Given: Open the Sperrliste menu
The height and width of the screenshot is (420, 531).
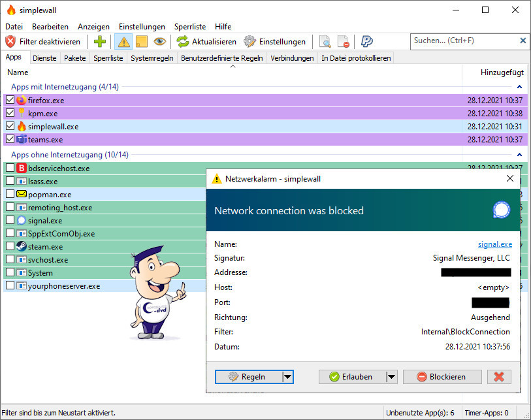Looking at the screenshot, I should click(x=190, y=27).
